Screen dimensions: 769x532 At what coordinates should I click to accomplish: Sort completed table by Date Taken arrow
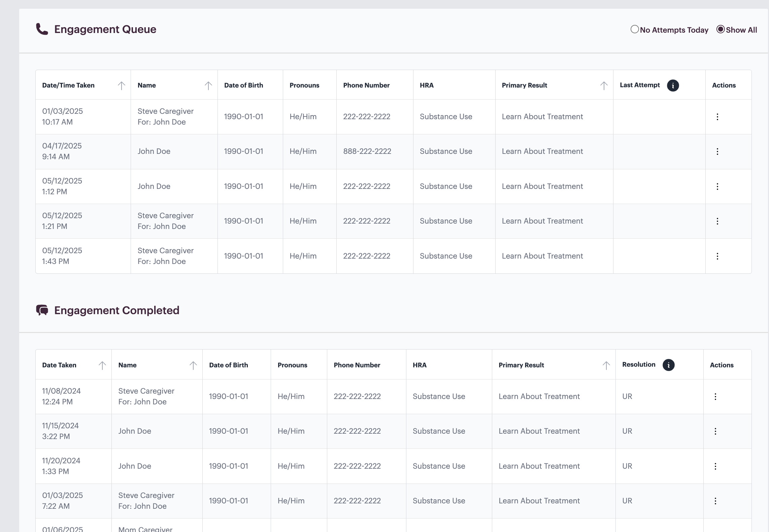click(102, 365)
